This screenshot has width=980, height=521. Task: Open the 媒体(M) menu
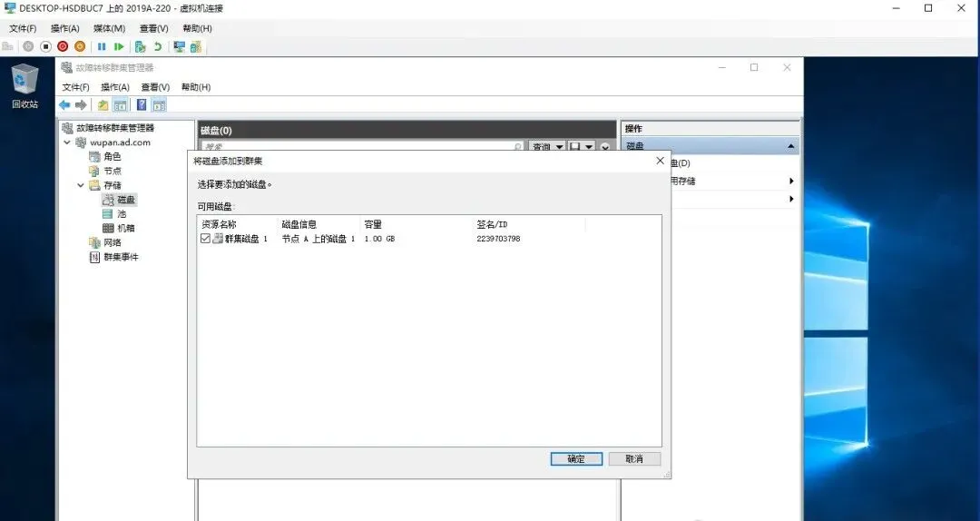coord(110,28)
